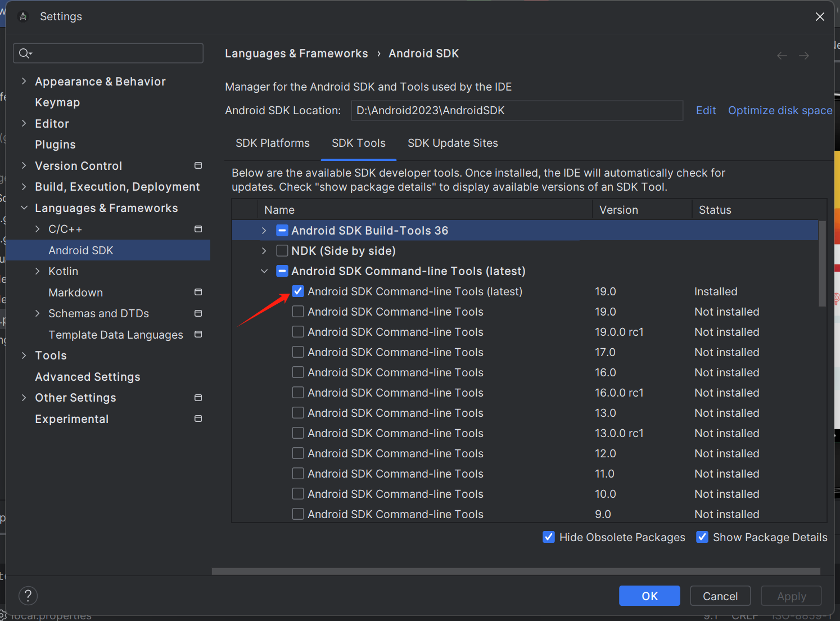Click the Android Studio logo icon in title bar

click(x=23, y=16)
